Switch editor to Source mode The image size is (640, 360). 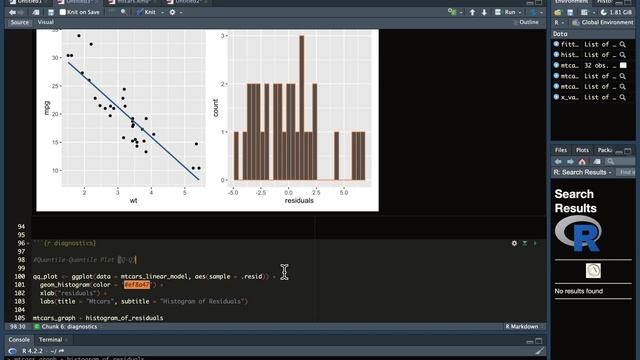click(20, 22)
